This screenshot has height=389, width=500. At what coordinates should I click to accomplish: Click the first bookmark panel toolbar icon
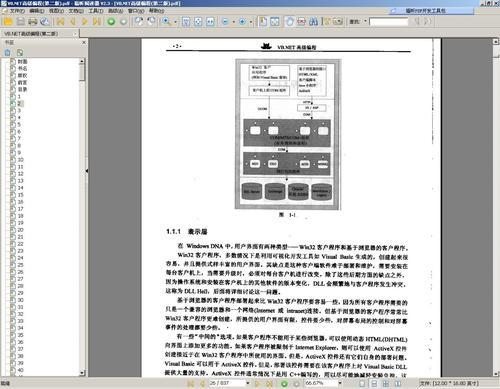click(7, 52)
